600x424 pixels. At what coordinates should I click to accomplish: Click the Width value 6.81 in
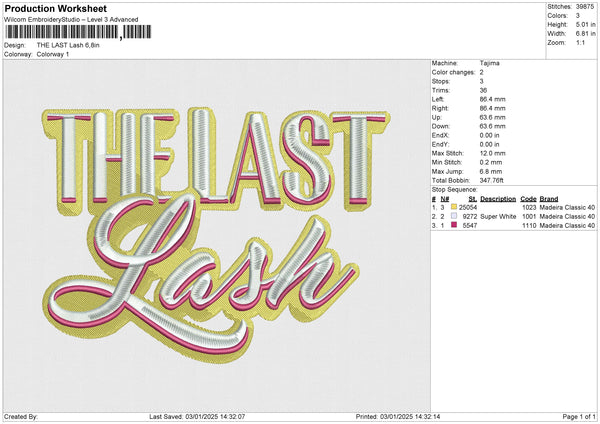click(585, 34)
